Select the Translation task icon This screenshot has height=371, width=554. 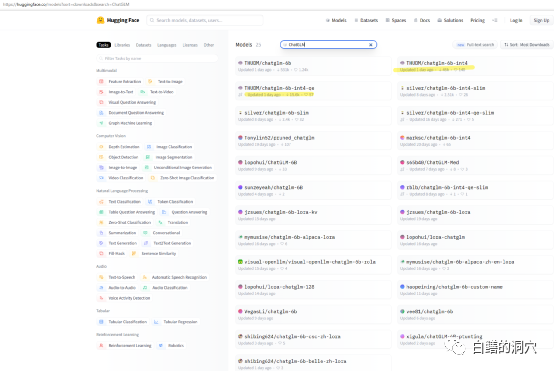160,222
